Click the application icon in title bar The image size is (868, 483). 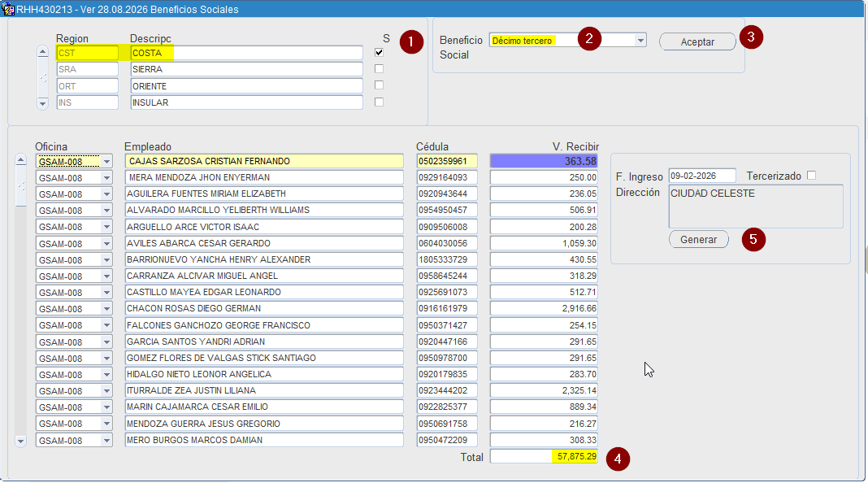click(x=8, y=9)
